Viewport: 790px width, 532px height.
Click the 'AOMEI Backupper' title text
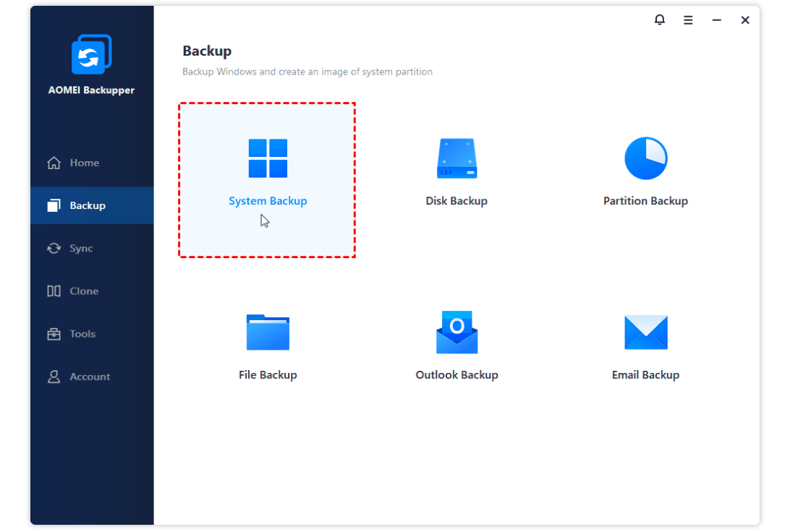pos(91,90)
